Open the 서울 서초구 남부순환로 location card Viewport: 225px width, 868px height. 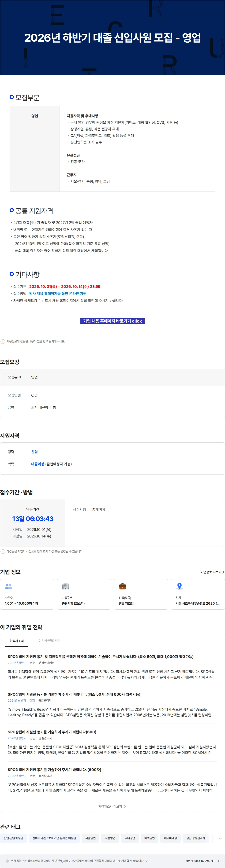click(198, 594)
